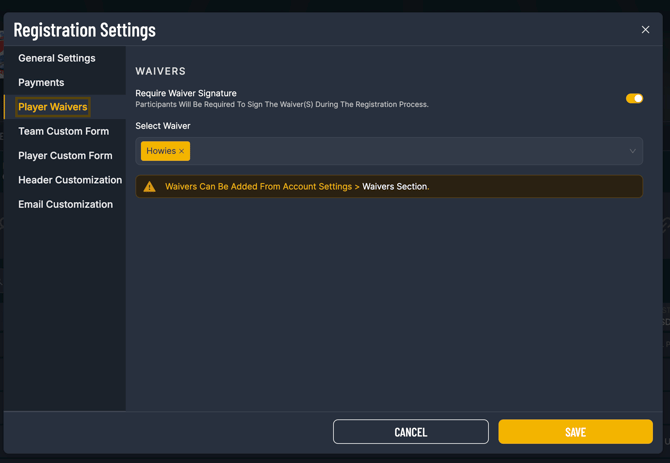670x463 pixels.
Task: Open the Player Custom Form section
Action: click(65, 156)
